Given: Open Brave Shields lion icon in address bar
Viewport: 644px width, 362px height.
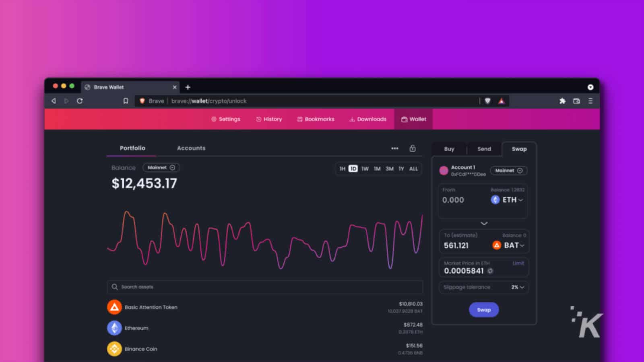Looking at the screenshot, I should 487,101.
